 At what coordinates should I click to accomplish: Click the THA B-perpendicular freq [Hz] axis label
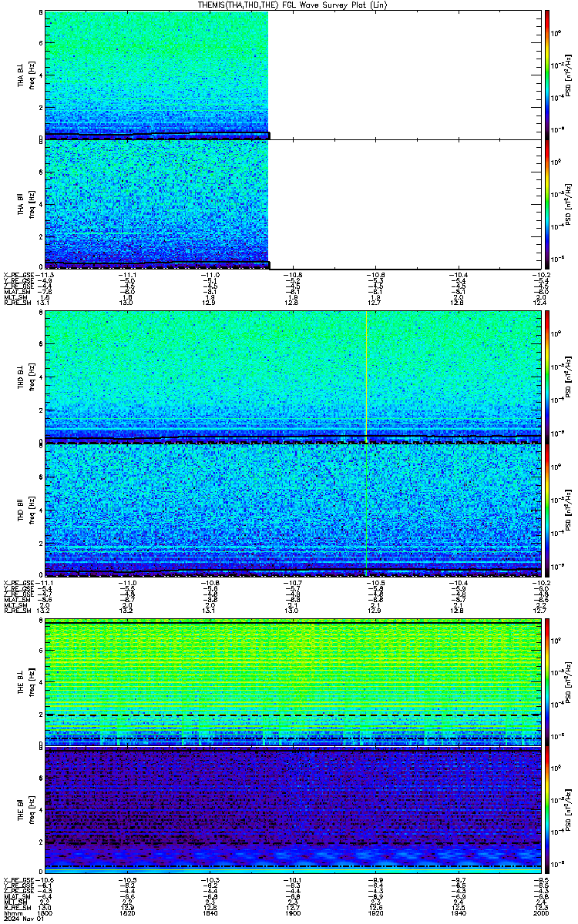32,74
